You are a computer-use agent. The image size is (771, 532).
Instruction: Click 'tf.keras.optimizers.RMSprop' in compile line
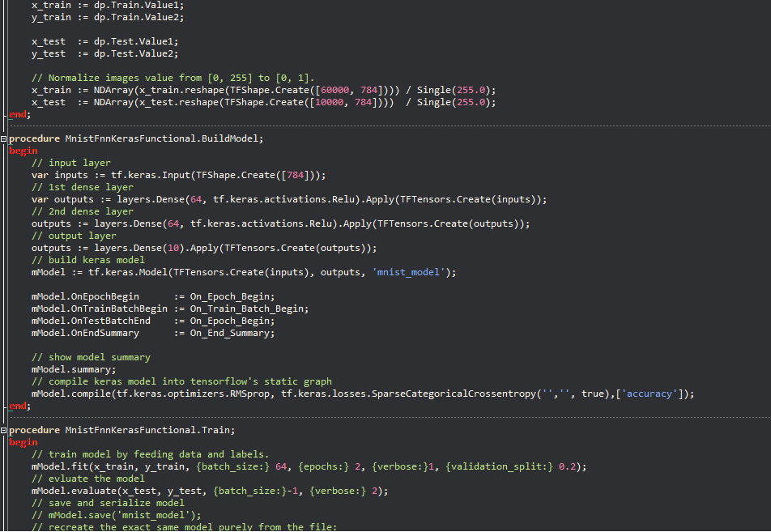pyautogui.click(x=193, y=394)
